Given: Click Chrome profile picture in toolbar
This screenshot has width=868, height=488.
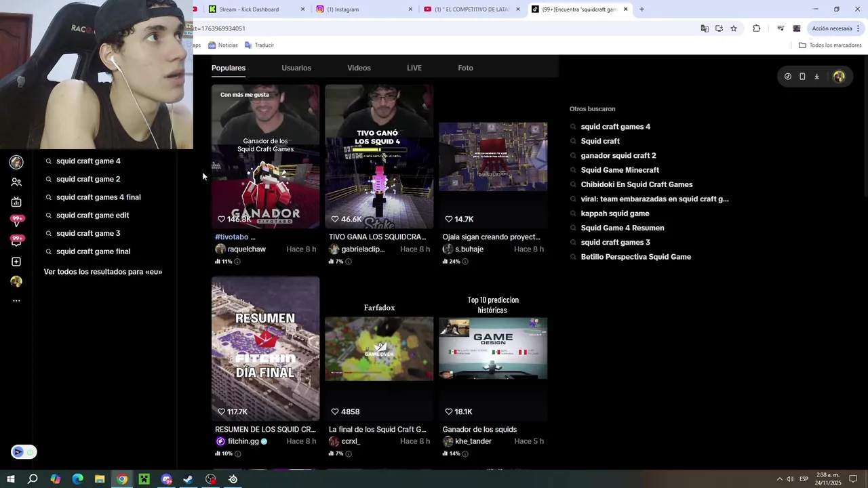Looking at the screenshot, I should click(x=796, y=28).
